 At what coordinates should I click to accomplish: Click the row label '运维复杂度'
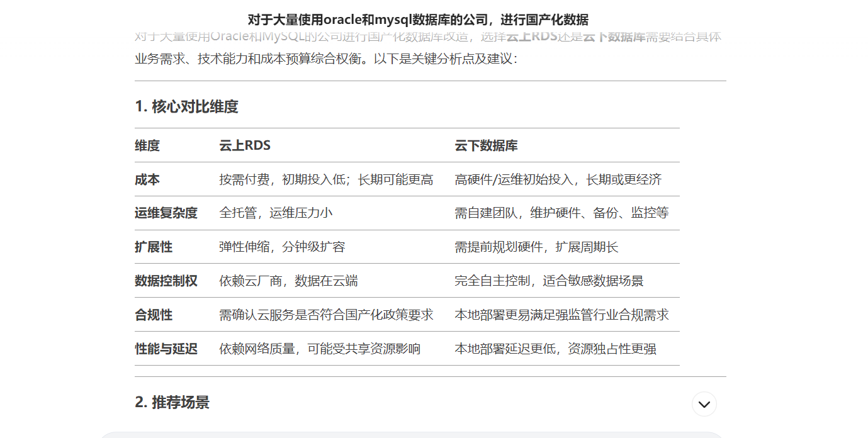pos(166,213)
